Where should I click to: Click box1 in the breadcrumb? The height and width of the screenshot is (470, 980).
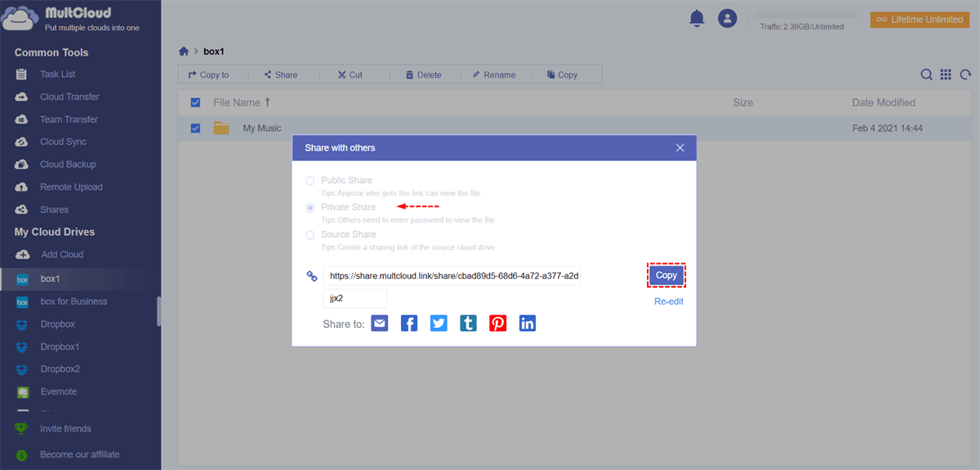(214, 51)
